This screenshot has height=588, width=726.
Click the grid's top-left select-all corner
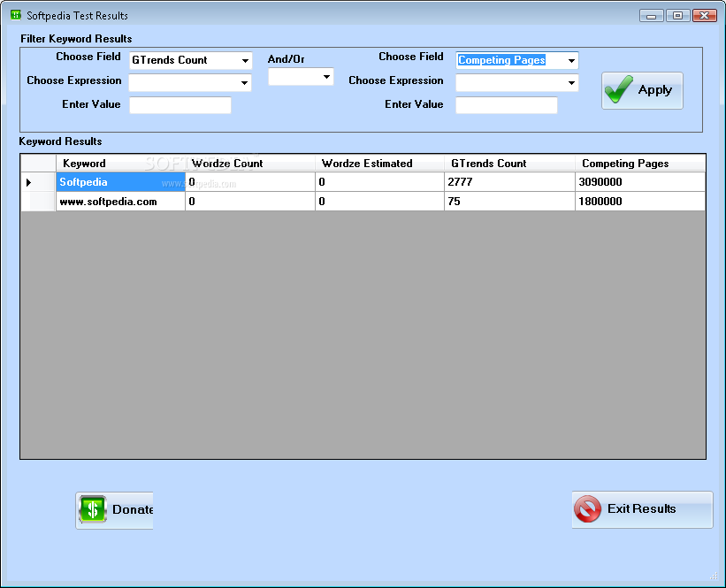pyautogui.click(x=38, y=163)
